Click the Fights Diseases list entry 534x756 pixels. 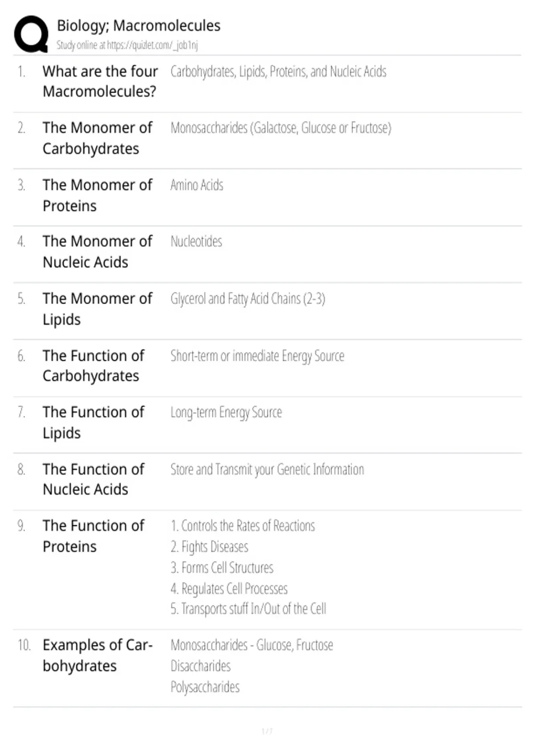click(x=209, y=547)
